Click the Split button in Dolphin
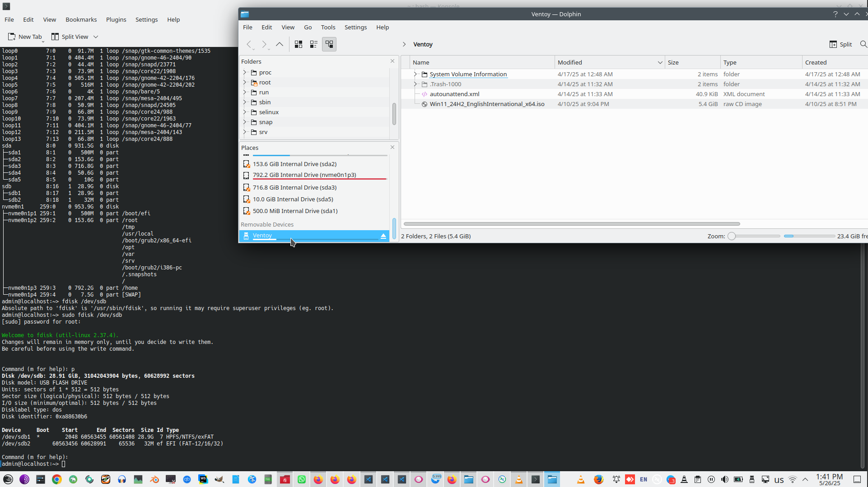 (840, 44)
